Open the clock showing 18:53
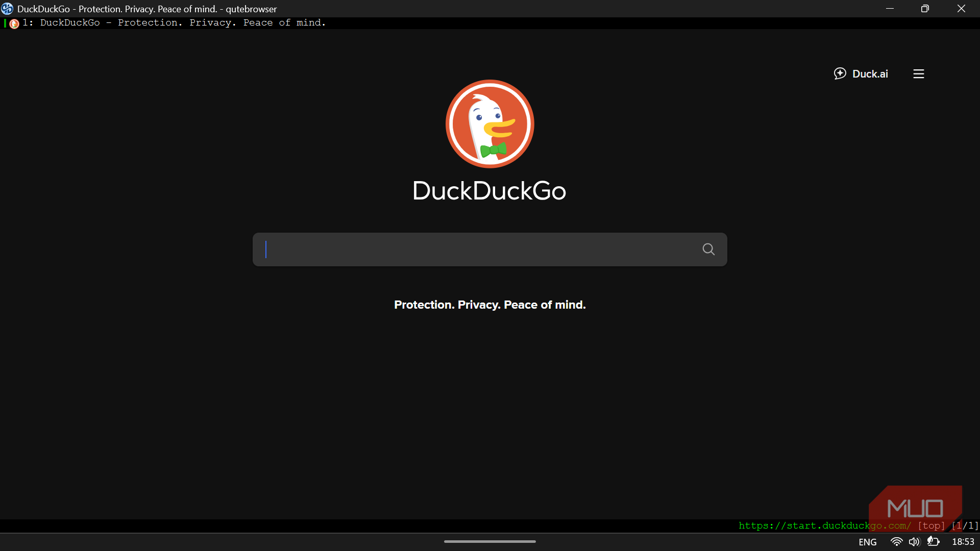This screenshot has width=980, height=551. (x=963, y=542)
